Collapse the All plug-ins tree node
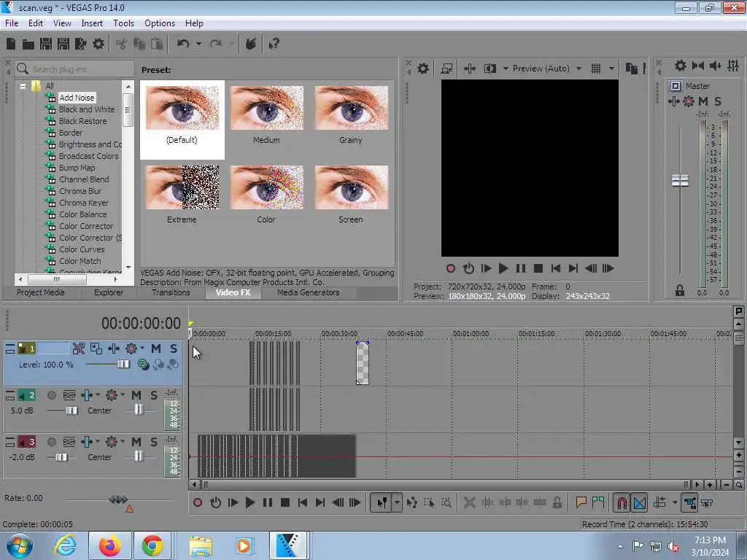This screenshot has width=747, height=560. tap(23, 86)
